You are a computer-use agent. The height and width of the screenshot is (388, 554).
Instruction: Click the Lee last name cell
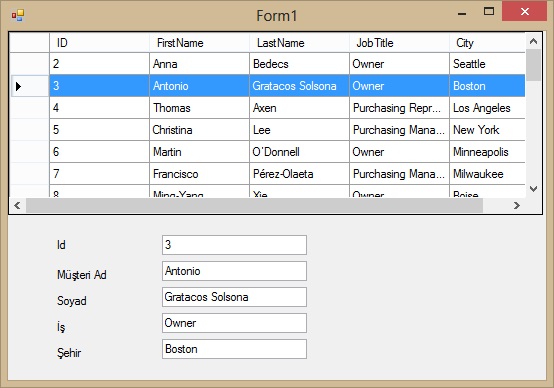299,130
